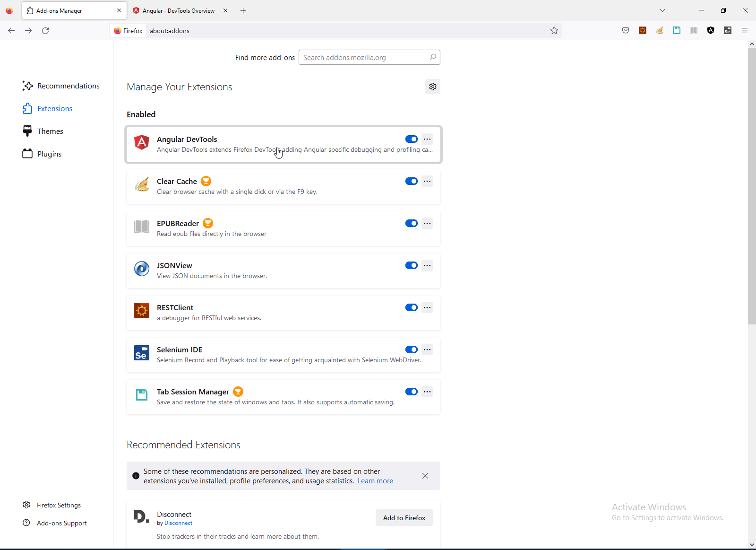Click the vertical page scrollbar
Viewport: 756px width, 550px height.
point(752,189)
